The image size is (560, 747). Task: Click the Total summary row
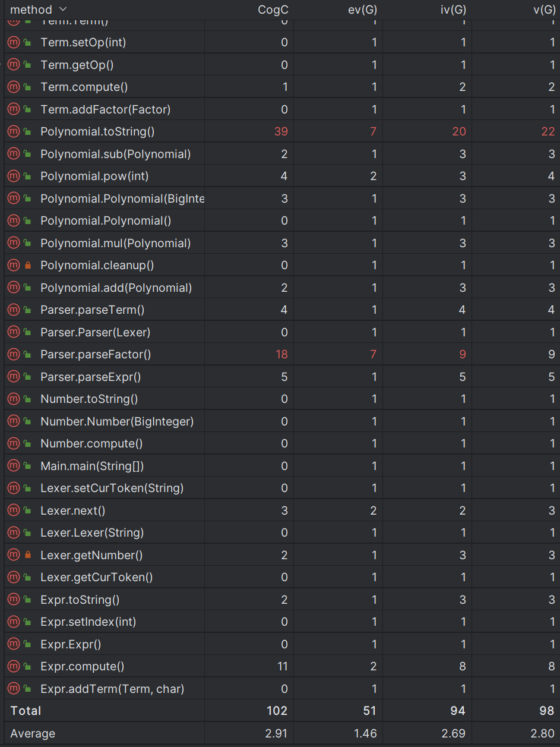tap(280, 711)
